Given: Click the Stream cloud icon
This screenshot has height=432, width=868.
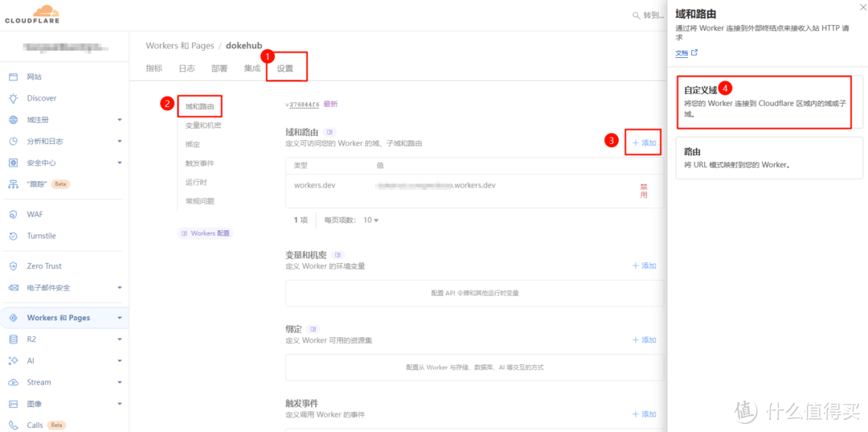Looking at the screenshot, I should pyautogui.click(x=14, y=383).
